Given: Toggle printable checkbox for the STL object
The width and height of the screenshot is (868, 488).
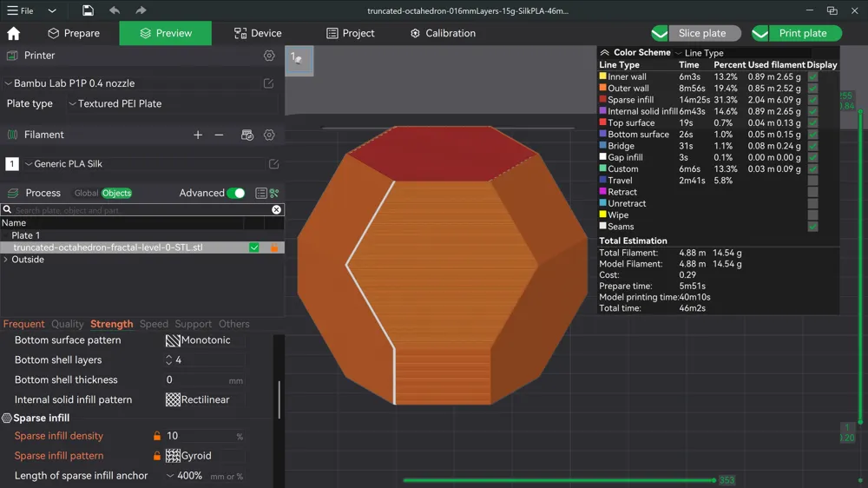Looking at the screenshot, I should click(254, 247).
